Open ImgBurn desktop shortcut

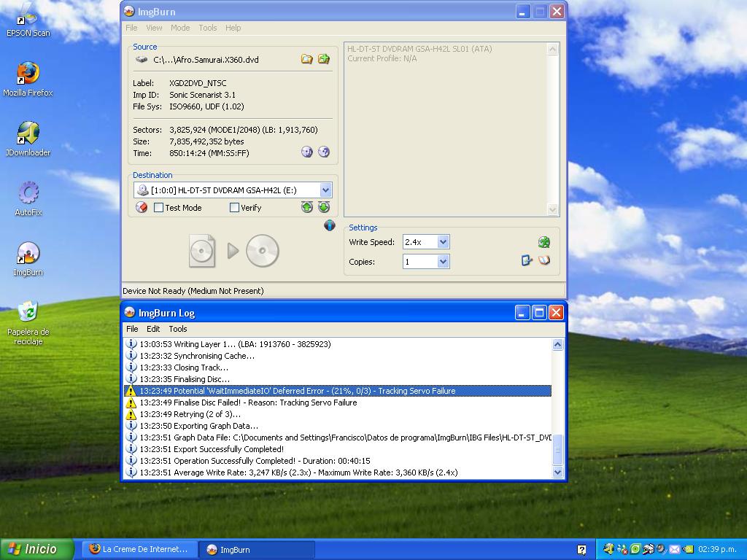click(28, 259)
